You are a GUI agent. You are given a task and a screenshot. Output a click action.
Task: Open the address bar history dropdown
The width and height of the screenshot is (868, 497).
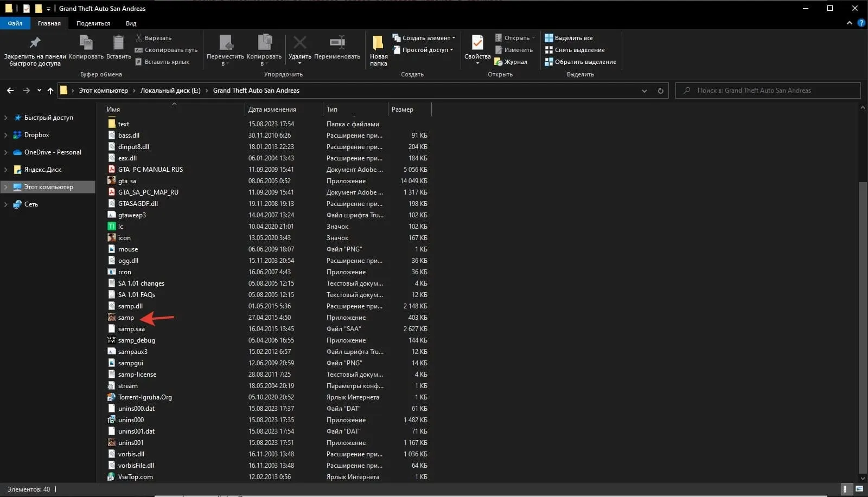[x=644, y=91]
